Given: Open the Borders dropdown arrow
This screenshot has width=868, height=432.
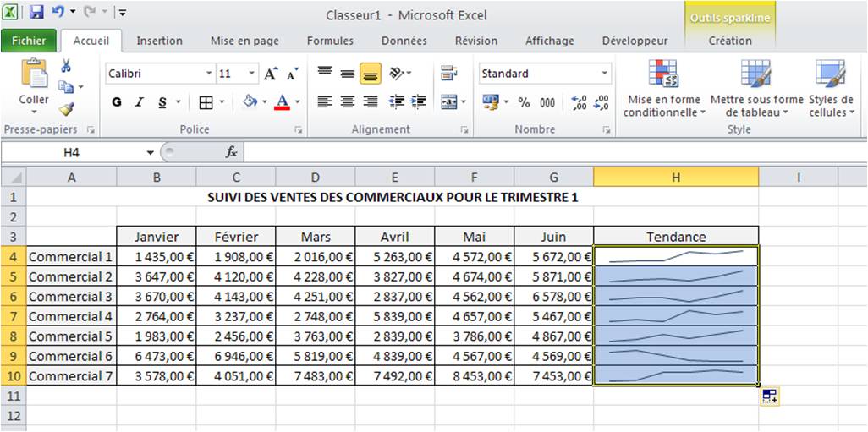Looking at the screenshot, I should click(222, 102).
